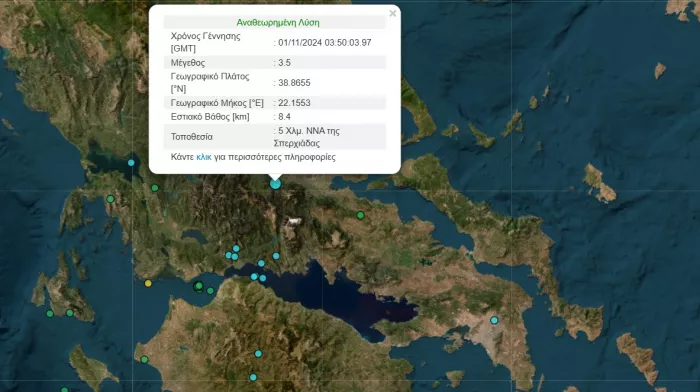
Task: Select the lone green marker right of the yellow marker's pair
Action: coord(210,291)
